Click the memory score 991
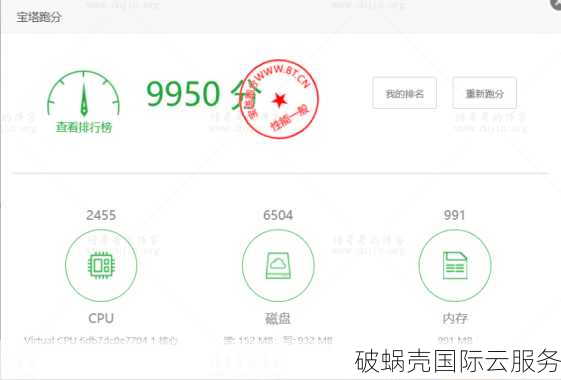 pyautogui.click(x=455, y=215)
